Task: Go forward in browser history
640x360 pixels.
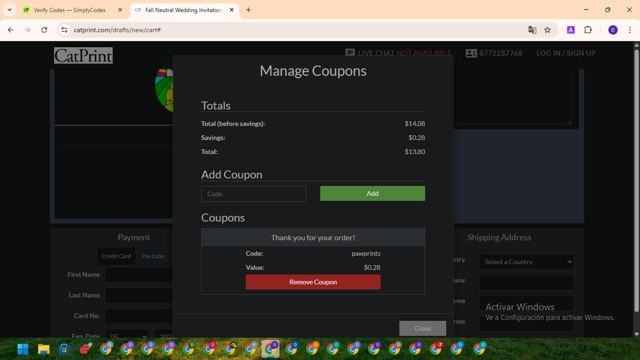Action: pos(27,30)
